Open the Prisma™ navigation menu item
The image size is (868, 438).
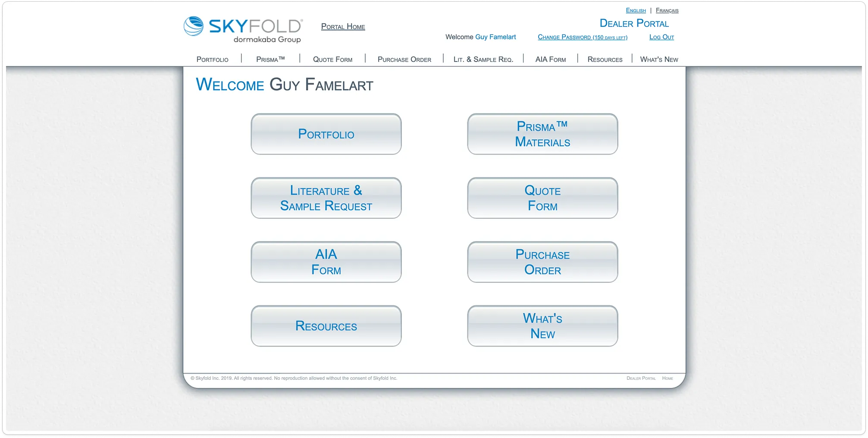tap(270, 59)
